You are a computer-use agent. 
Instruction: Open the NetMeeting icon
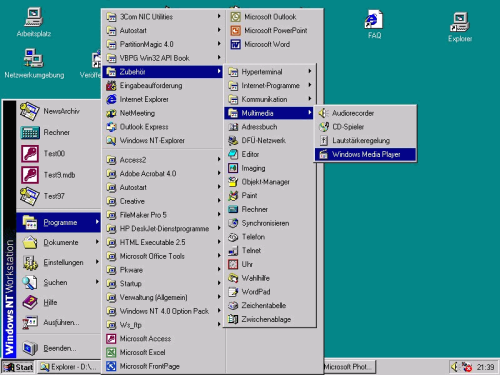pos(111,113)
